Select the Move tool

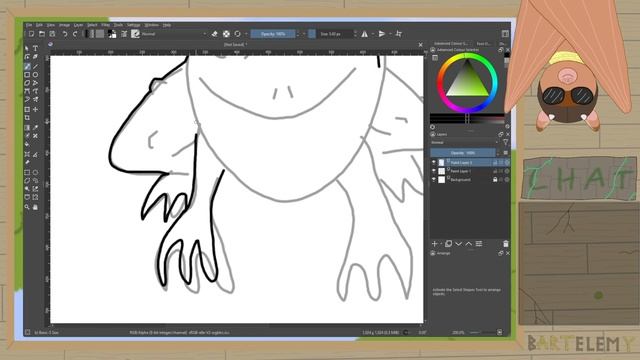pos(36,109)
